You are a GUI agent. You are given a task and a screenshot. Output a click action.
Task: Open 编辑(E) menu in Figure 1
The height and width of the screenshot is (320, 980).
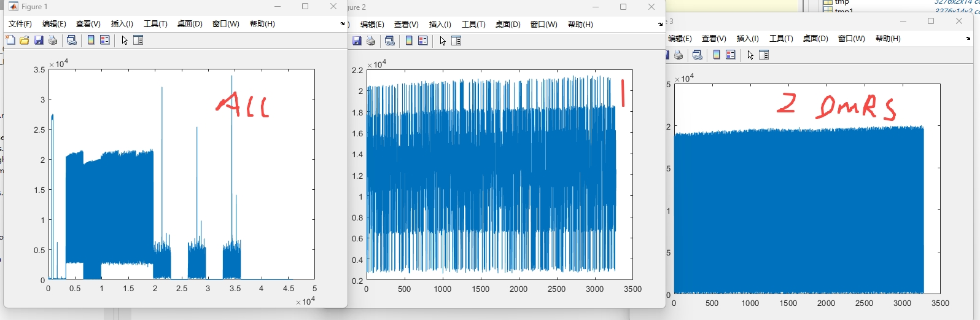54,23
